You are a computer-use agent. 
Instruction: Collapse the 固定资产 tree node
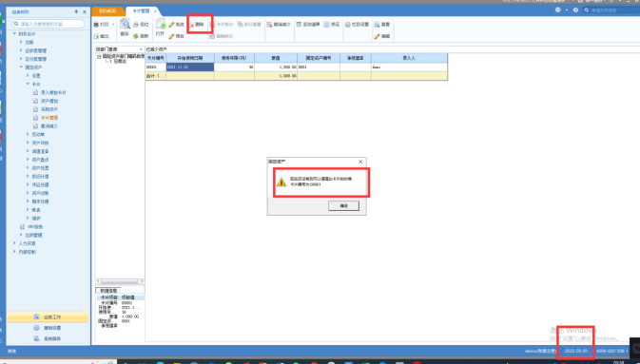click(21, 67)
